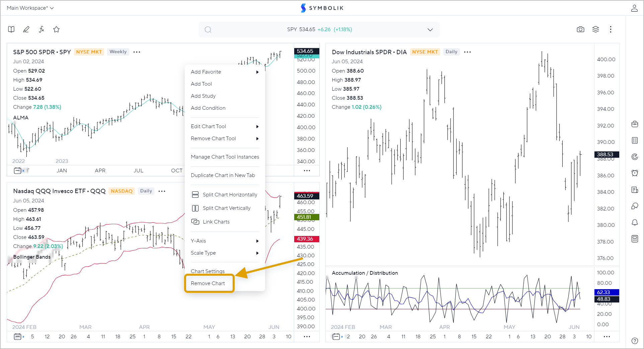Click the Accumulation / Distribution label

365,273
